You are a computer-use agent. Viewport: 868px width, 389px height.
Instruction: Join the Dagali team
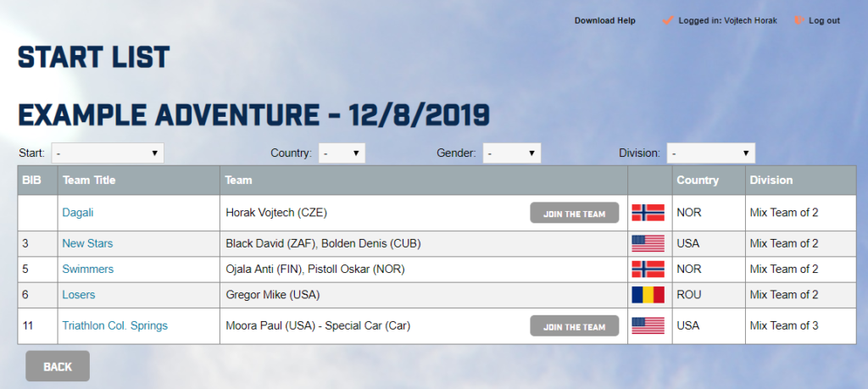click(x=574, y=213)
